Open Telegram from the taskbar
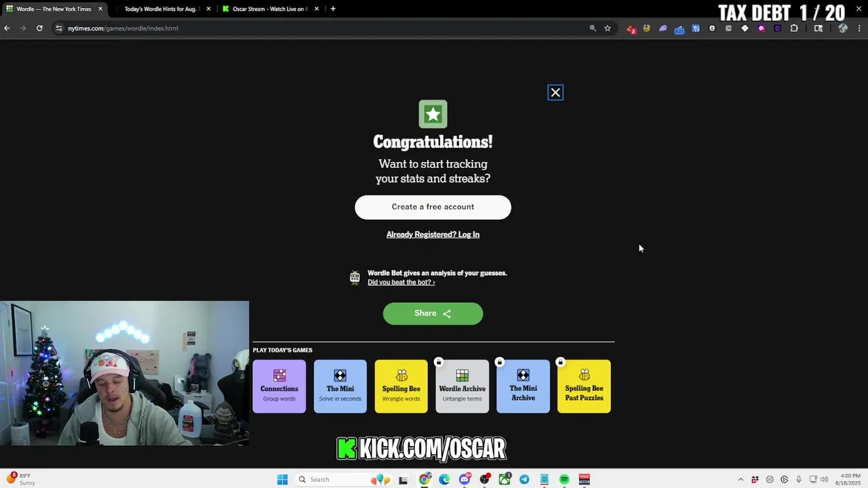 524,480
